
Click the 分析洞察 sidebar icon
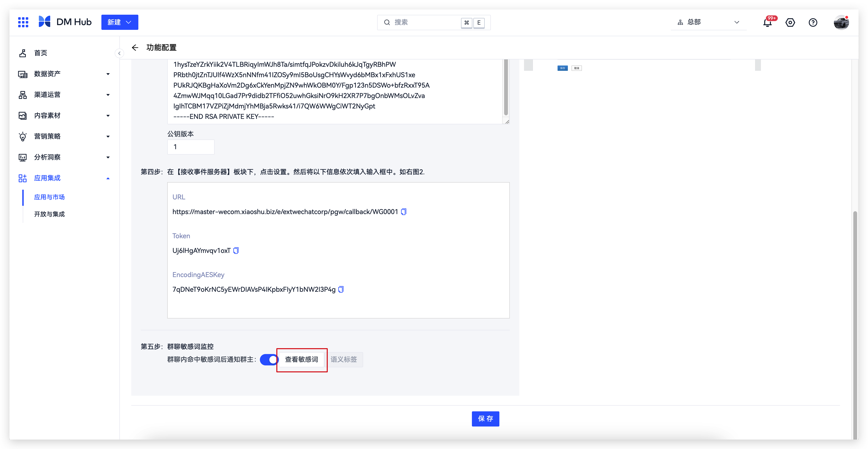23,158
